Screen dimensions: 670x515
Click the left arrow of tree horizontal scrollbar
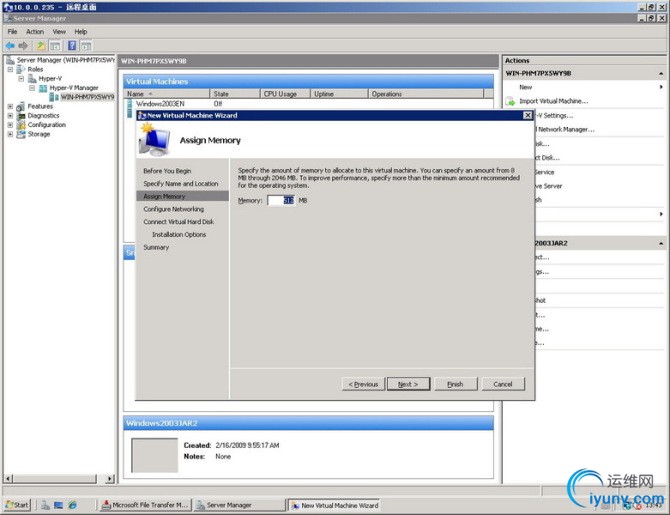point(8,479)
